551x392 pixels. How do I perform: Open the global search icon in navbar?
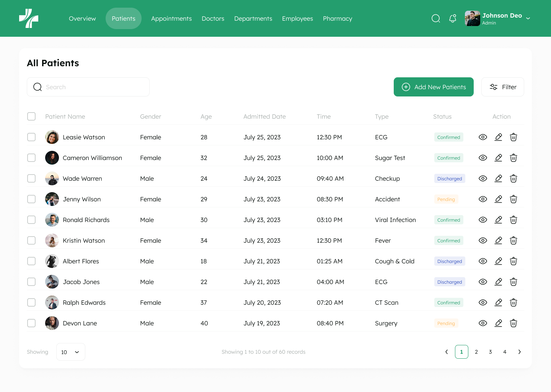[436, 18]
